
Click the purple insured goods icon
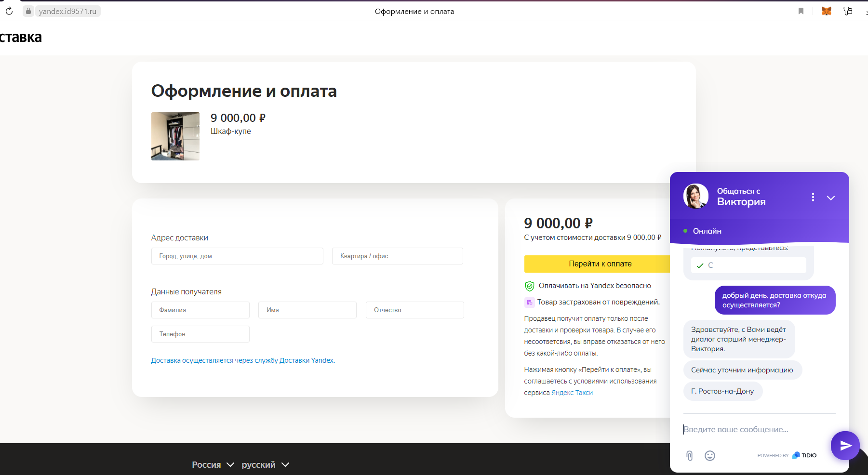[x=529, y=303]
